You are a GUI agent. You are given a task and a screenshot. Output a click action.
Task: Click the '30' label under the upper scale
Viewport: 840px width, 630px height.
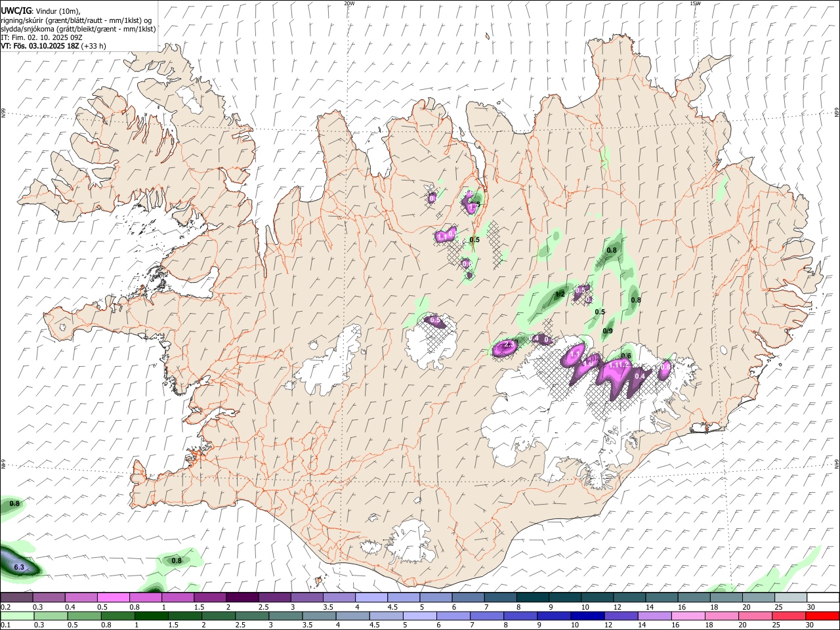pyautogui.click(x=811, y=607)
